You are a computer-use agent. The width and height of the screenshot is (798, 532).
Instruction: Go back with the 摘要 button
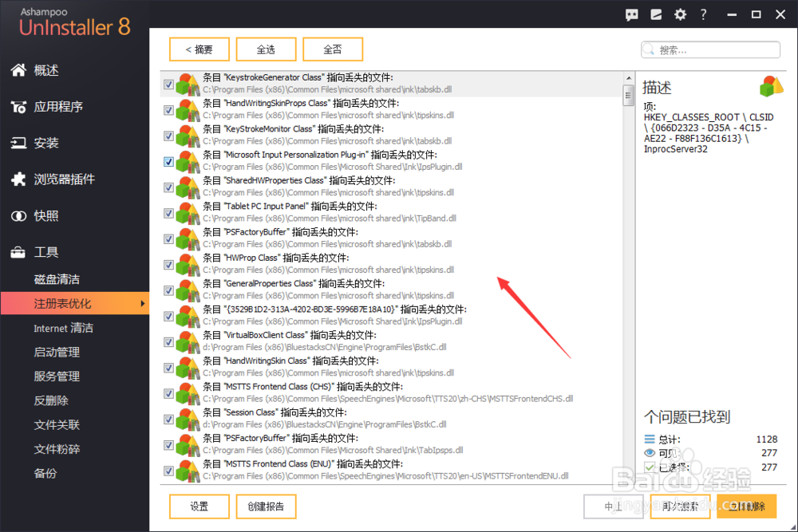(199, 49)
